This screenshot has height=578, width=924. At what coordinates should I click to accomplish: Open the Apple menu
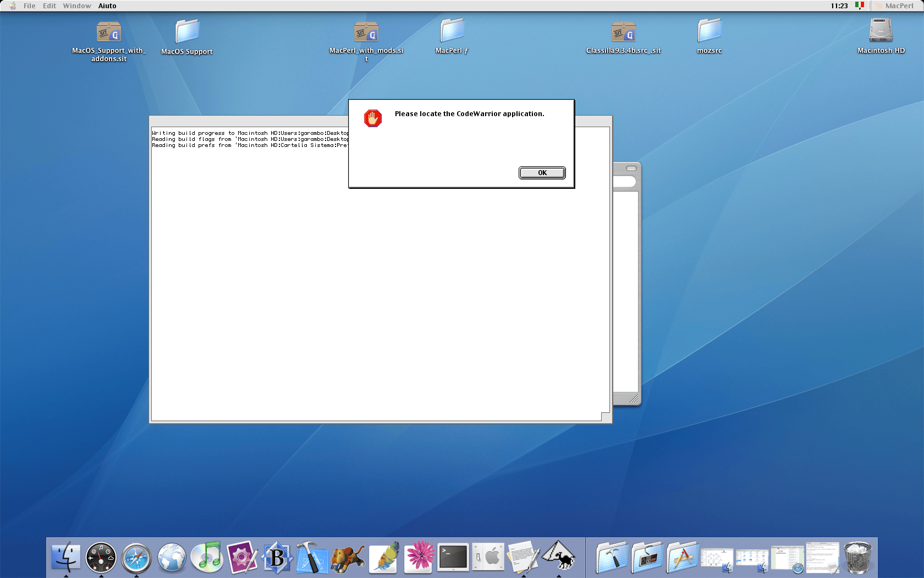pyautogui.click(x=13, y=6)
